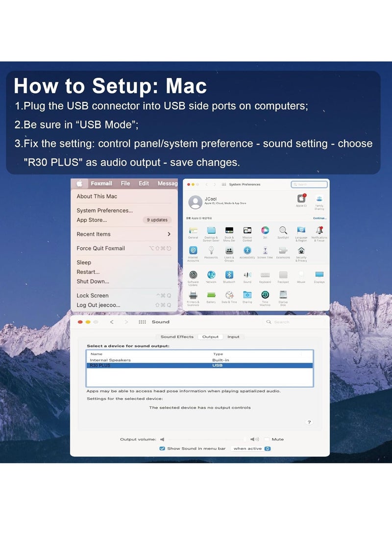Click the help question mark button
Image resolution: width=392 pixels, height=537 pixels.
[x=309, y=422]
